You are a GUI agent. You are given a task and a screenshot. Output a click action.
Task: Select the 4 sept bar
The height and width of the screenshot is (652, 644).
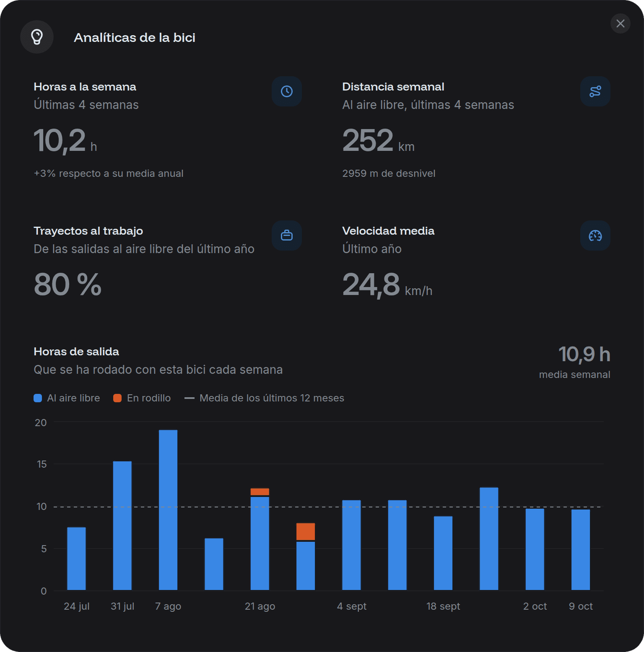351,545
